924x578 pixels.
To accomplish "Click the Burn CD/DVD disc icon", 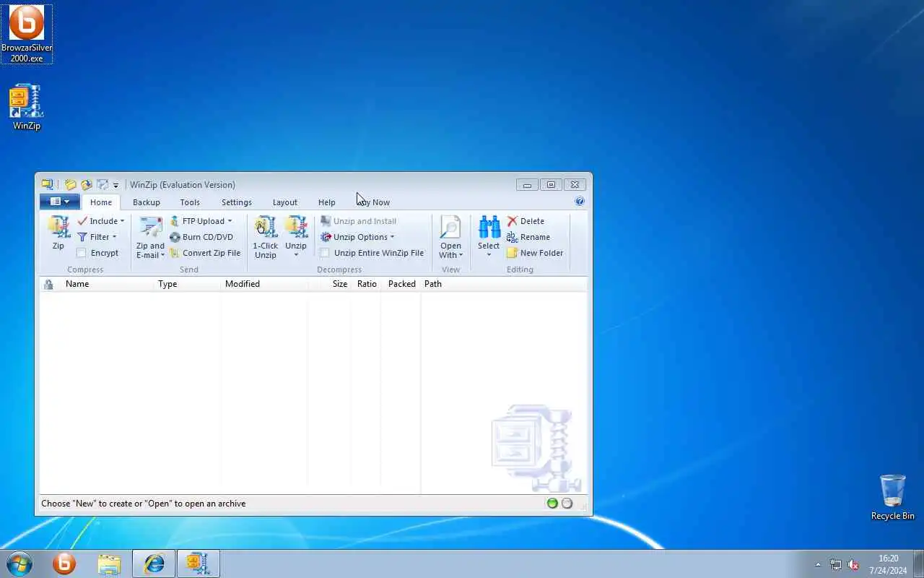I will click(x=175, y=237).
